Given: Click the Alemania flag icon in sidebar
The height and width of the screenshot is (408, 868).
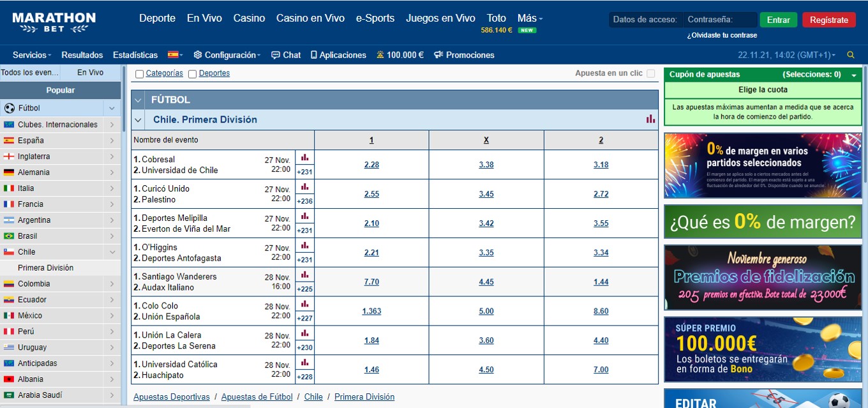Looking at the screenshot, I should pyautogui.click(x=9, y=172).
